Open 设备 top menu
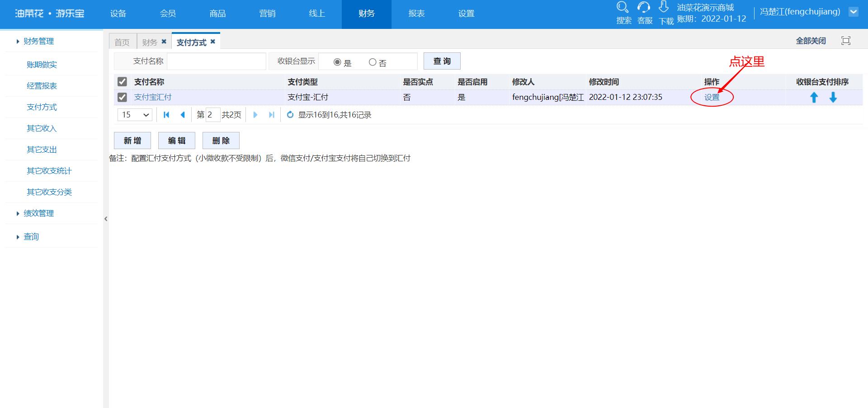868x408 pixels. point(118,14)
